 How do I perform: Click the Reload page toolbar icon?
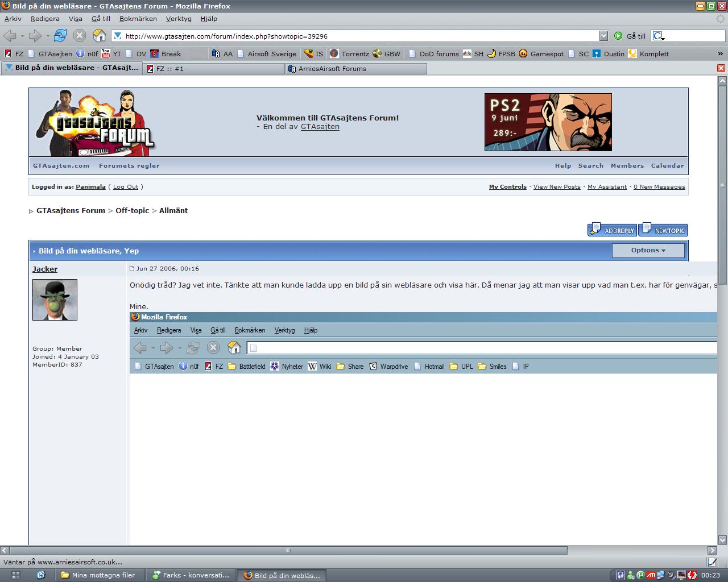tap(60, 36)
